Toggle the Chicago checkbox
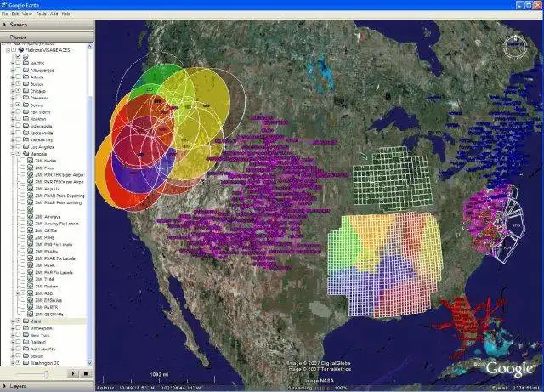 point(18,91)
